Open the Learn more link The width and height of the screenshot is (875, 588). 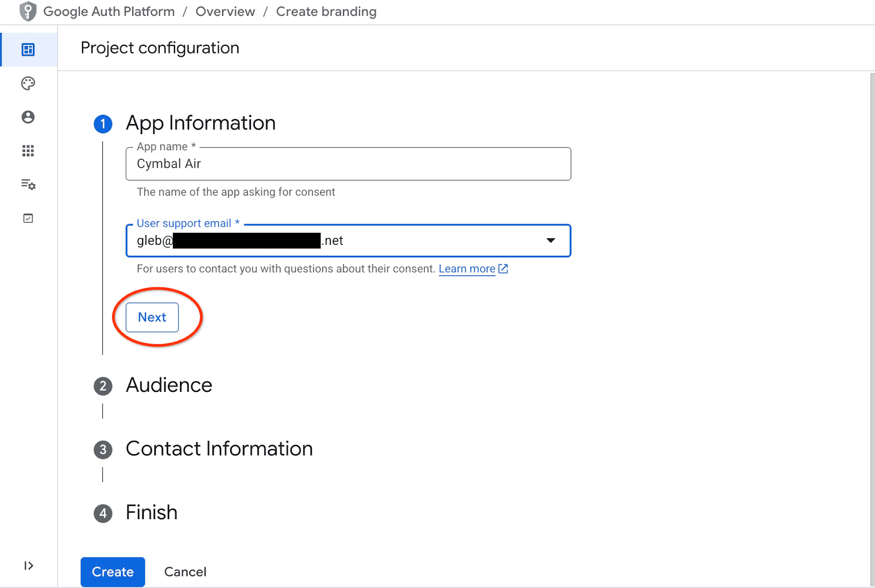[466, 269]
